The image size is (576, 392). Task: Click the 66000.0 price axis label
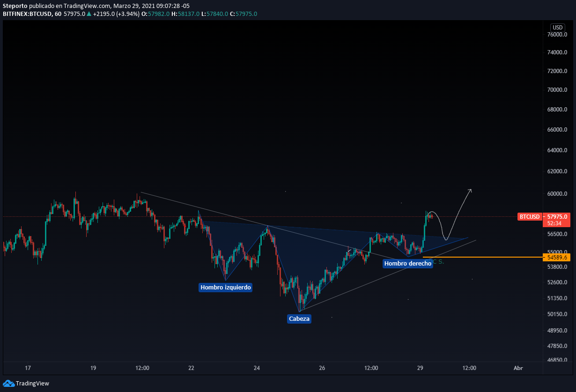pyautogui.click(x=557, y=129)
